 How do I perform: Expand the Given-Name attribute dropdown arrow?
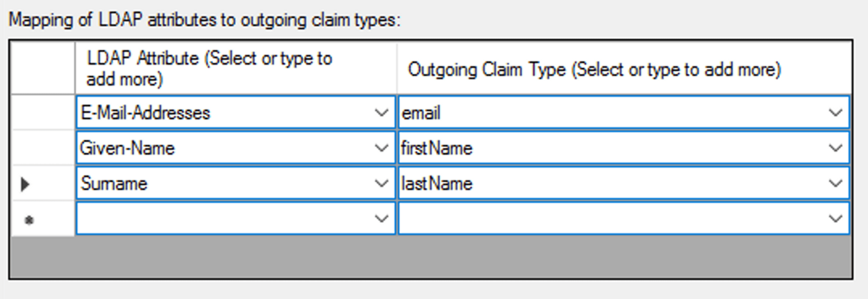coord(381,149)
